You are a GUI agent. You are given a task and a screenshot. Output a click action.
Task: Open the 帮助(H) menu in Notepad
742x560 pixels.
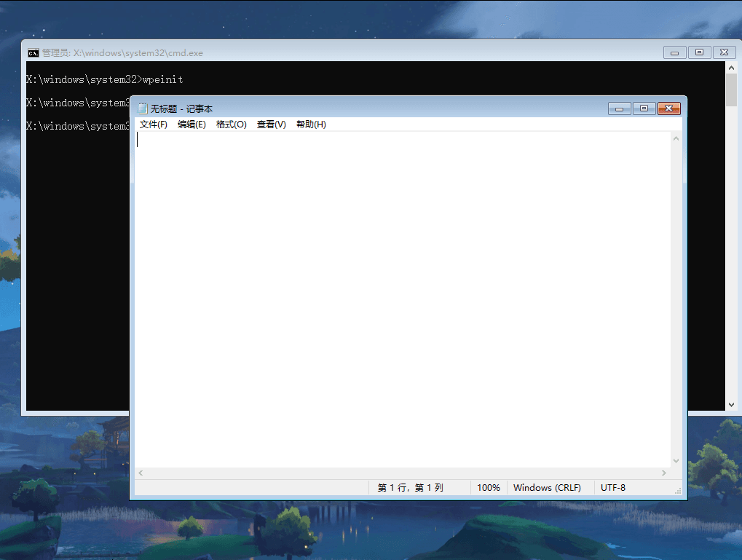[311, 124]
